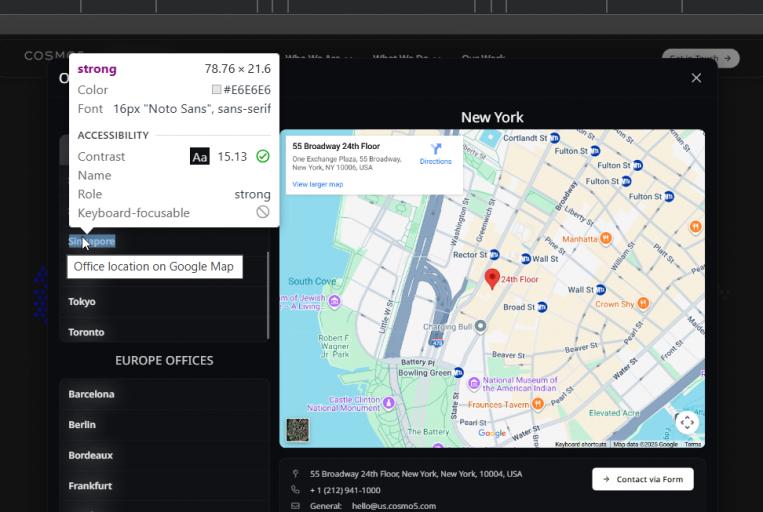Click the map camera controls icon
Viewport: 763px width, 512px height.
point(687,422)
